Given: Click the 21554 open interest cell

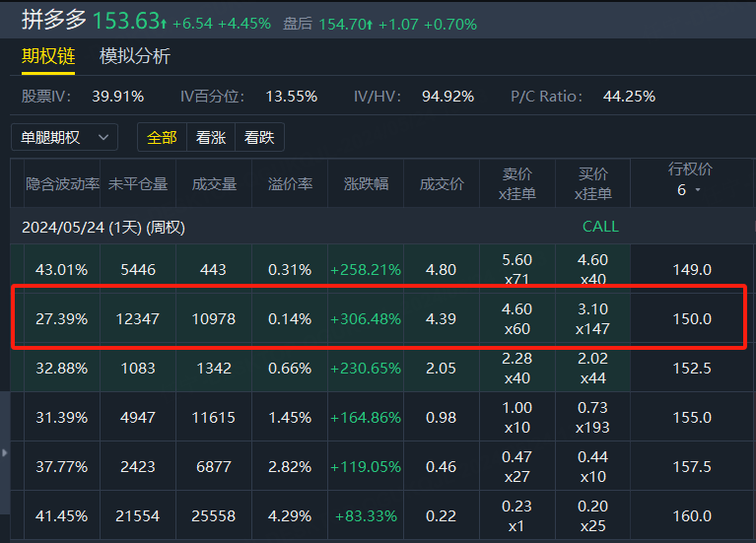Looking at the screenshot, I should coord(137,515).
